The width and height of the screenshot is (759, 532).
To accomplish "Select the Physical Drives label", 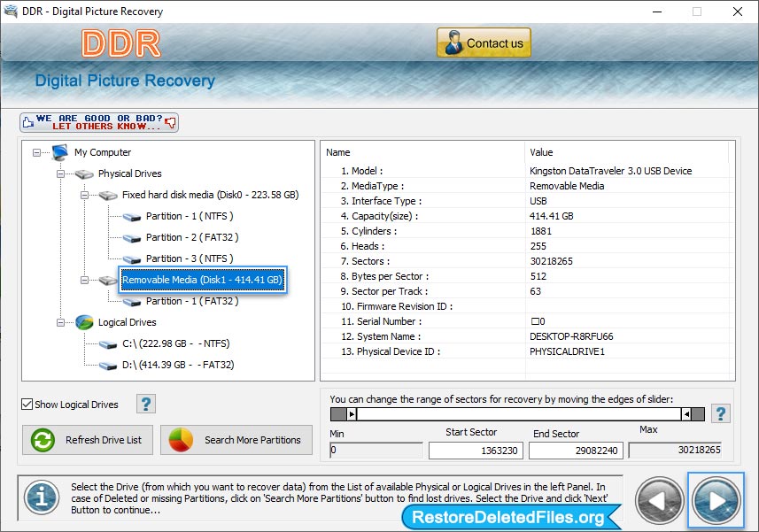I will [x=129, y=173].
